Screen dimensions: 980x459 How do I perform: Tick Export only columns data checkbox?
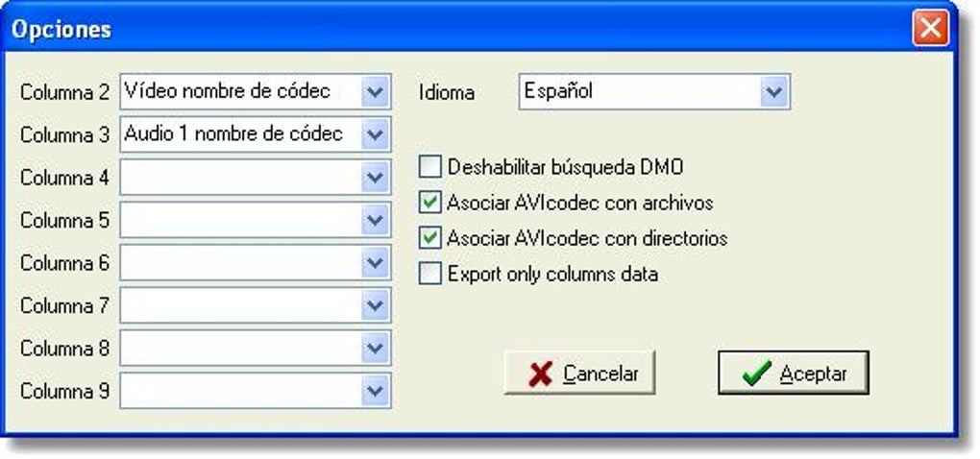[x=430, y=274]
